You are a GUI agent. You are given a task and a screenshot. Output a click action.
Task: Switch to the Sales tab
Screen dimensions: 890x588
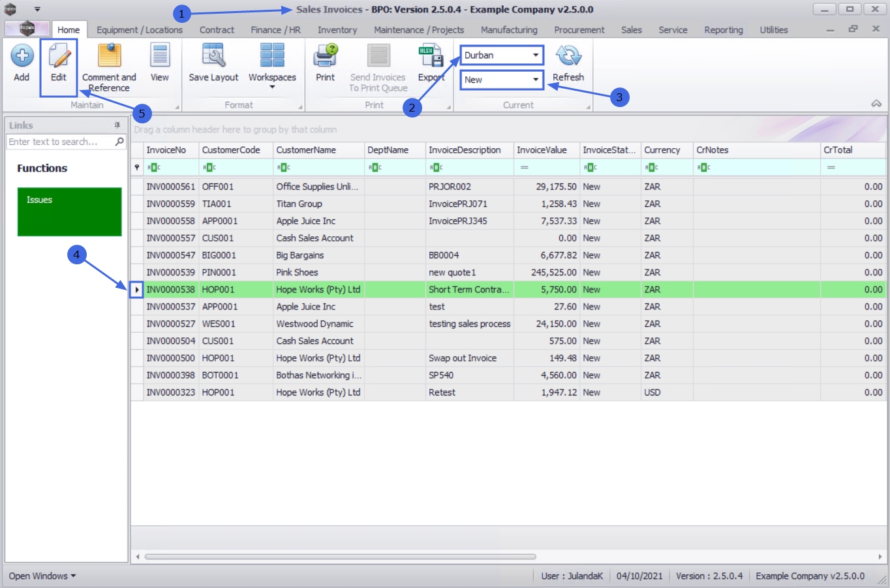pyautogui.click(x=632, y=30)
